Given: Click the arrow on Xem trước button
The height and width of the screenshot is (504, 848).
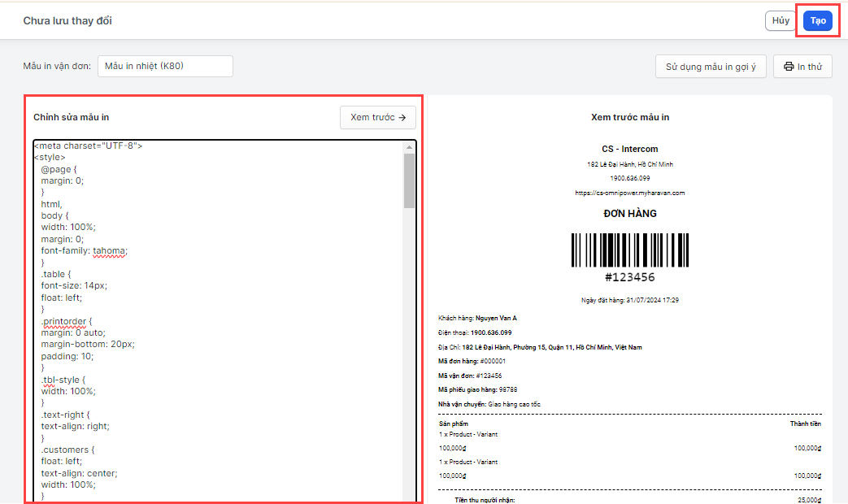Looking at the screenshot, I should (402, 118).
